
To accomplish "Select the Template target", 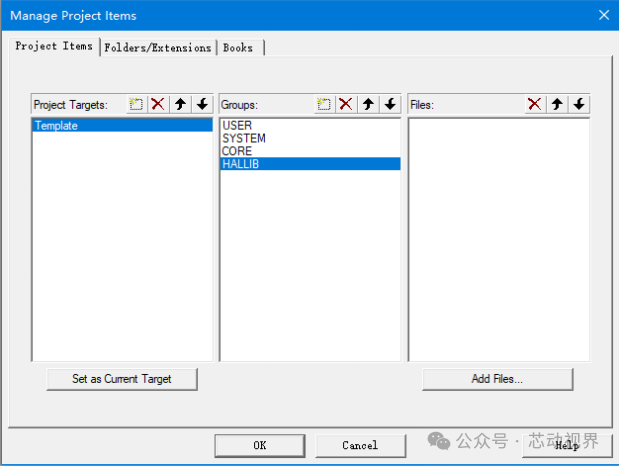I will pyautogui.click(x=122, y=126).
